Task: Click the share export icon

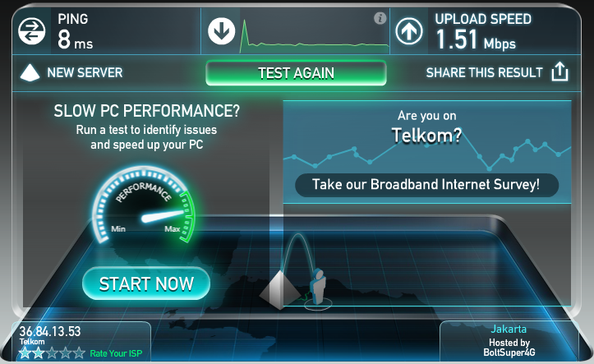Action: pyautogui.click(x=560, y=71)
